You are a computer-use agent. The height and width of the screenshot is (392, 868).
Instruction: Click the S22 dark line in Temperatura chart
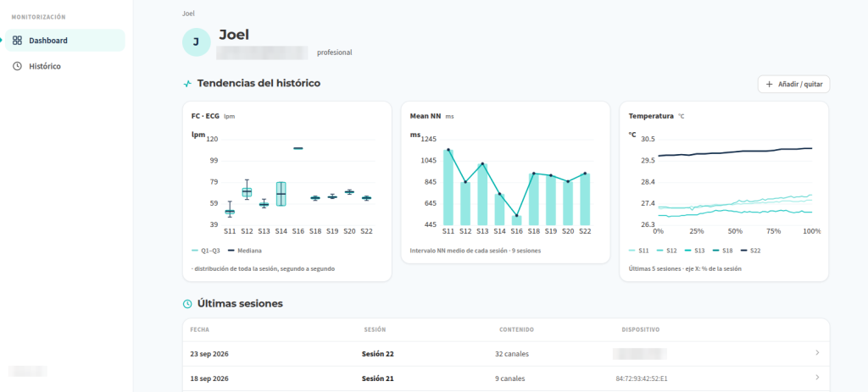pyautogui.click(x=735, y=152)
